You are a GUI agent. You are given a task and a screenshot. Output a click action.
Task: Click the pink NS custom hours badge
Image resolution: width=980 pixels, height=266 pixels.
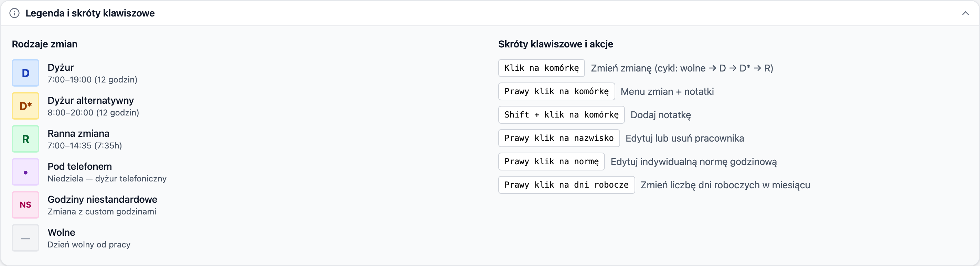coord(25,205)
